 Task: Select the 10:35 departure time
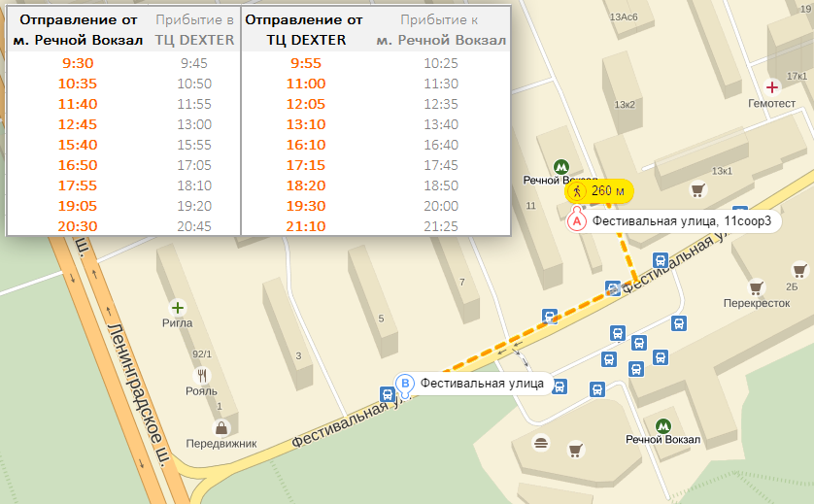tap(78, 84)
